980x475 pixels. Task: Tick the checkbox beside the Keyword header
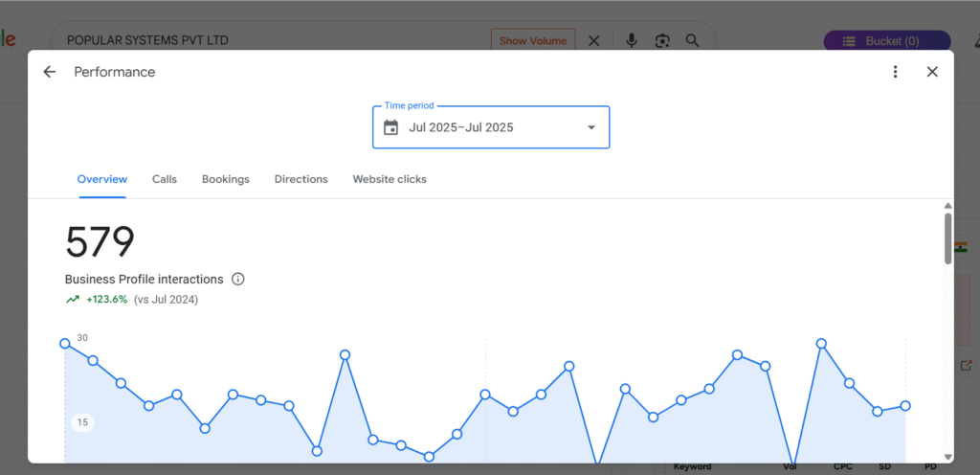658,466
